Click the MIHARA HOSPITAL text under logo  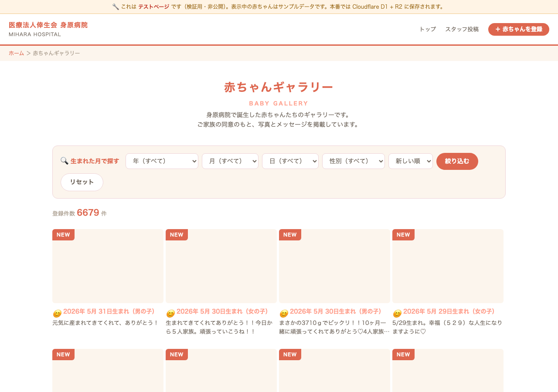pyautogui.click(x=35, y=34)
